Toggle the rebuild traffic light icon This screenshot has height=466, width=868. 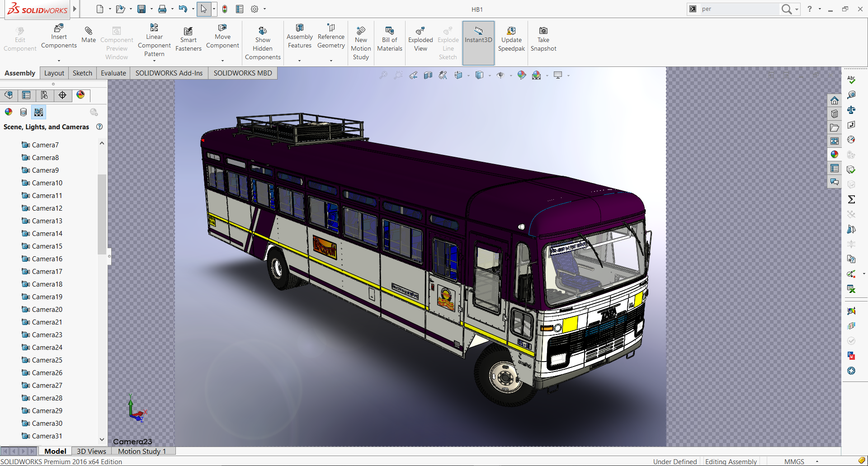pyautogui.click(x=225, y=9)
